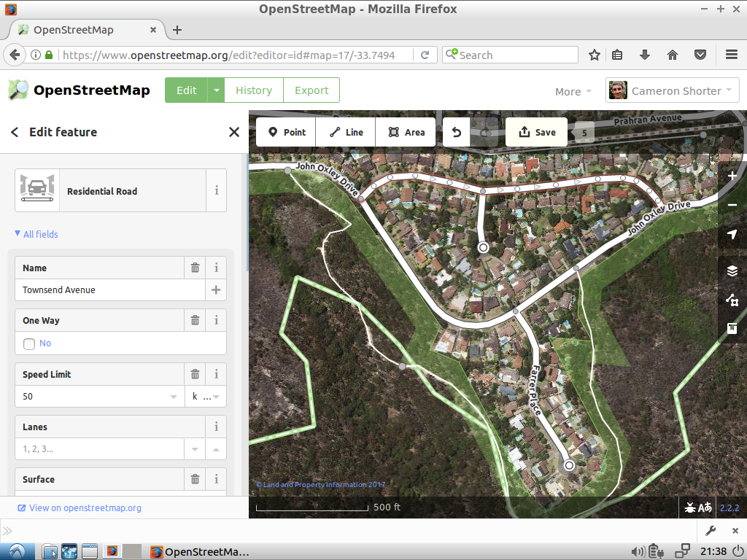
Task: Delete the Surface field
Action: [195, 479]
